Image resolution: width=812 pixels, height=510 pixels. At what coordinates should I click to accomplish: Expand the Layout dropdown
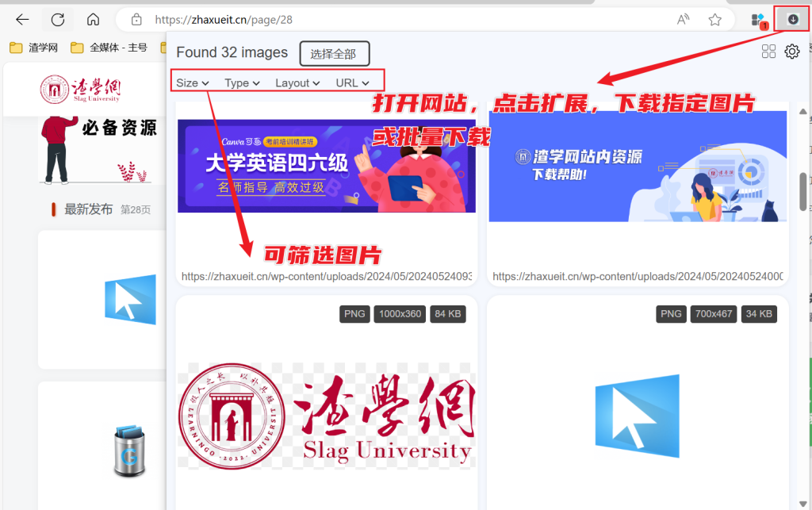pyautogui.click(x=297, y=82)
